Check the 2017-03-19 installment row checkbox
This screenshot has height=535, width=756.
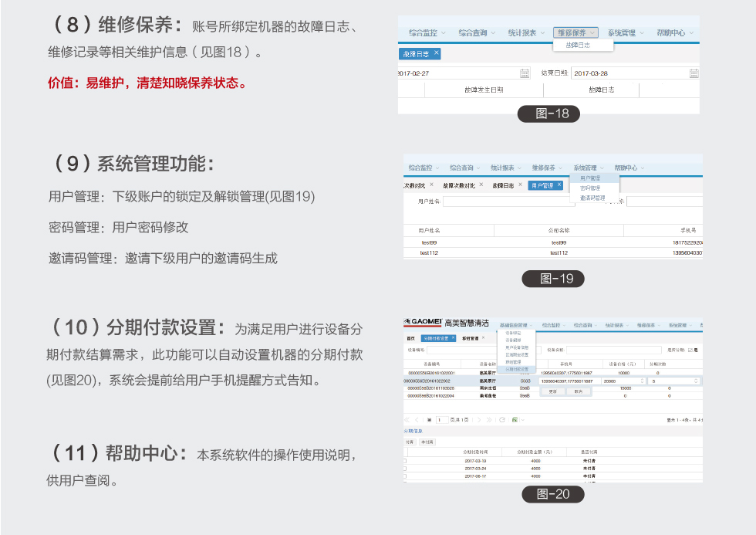405,460
